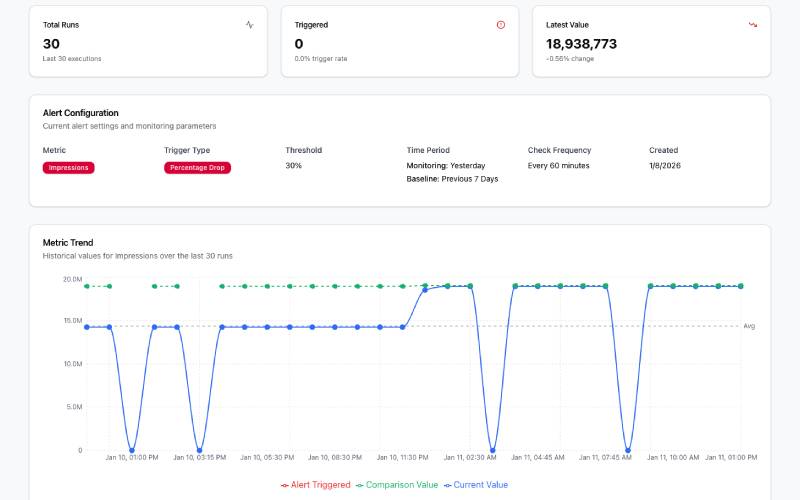Select the Percentage Drop trigger type badge
Image resolution: width=800 pixels, height=500 pixels.
pos(197,168)
